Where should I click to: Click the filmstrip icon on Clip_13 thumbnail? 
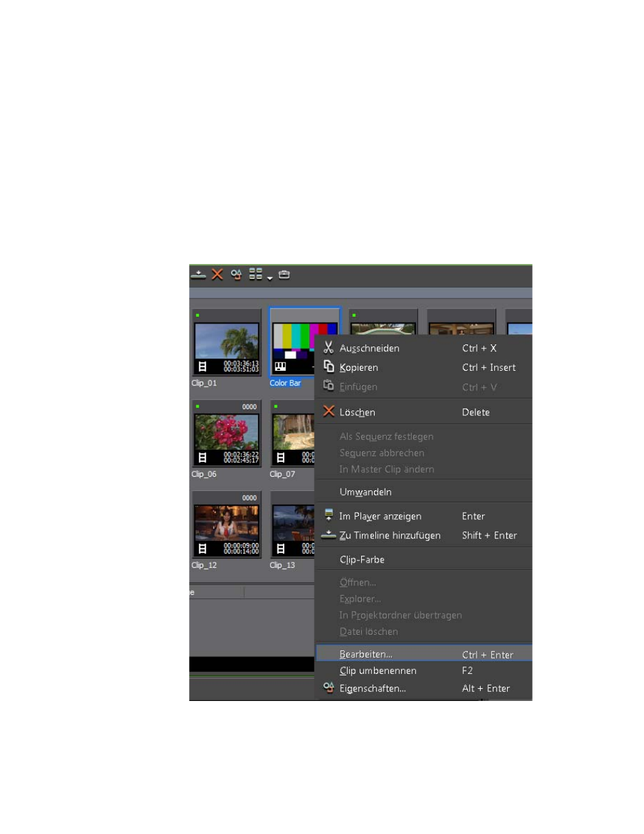click(281, 549)
